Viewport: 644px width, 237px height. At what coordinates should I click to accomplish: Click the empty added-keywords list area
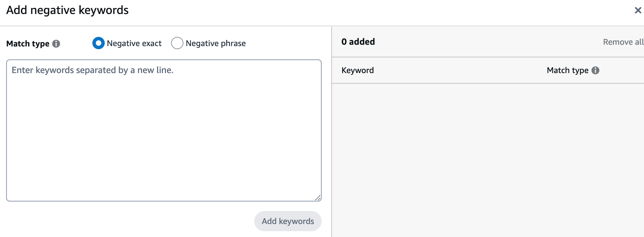pos(488,157)
